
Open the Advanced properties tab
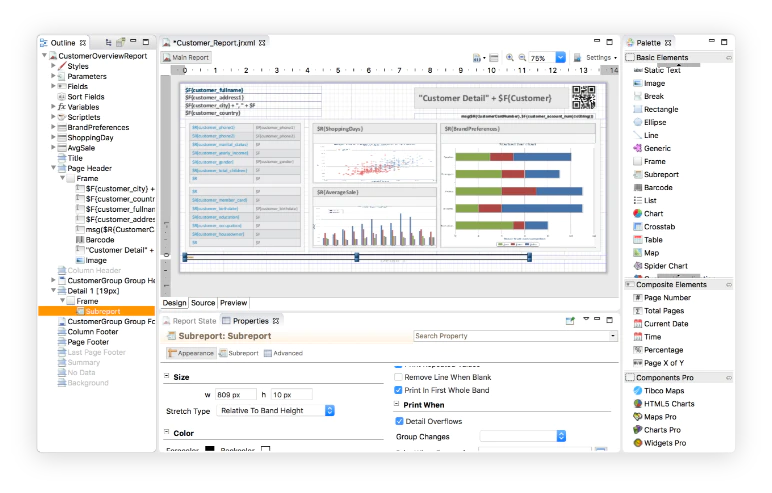tap(284, 353)
